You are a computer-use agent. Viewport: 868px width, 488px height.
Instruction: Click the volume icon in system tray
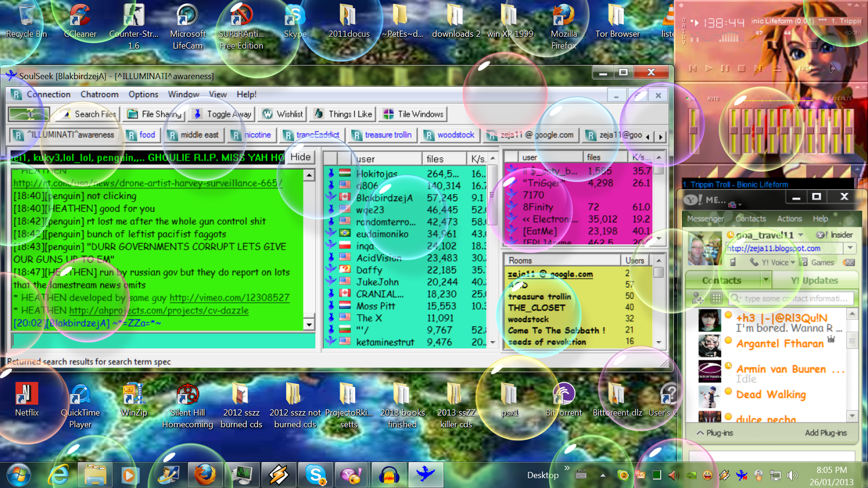pos(793,476)
